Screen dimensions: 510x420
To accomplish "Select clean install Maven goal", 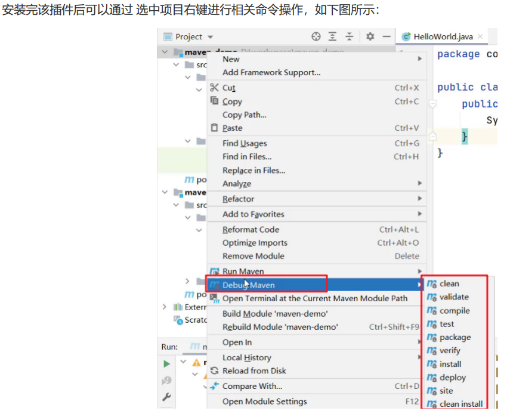I will pos(455,404).
